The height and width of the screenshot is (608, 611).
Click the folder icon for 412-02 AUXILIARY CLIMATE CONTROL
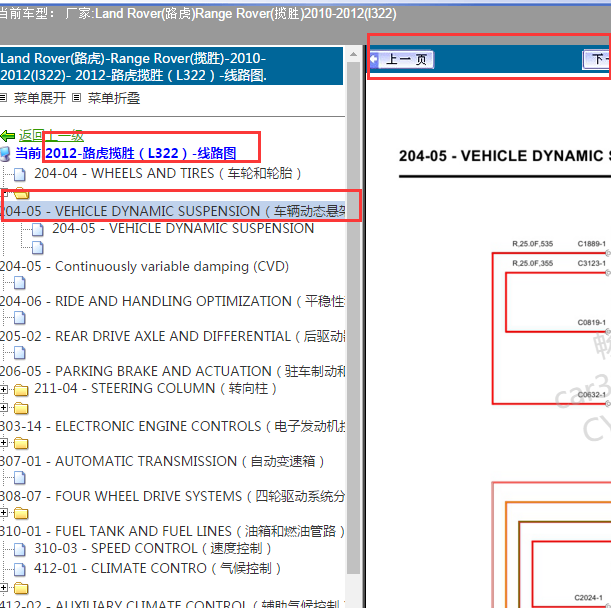[x=21, y=588]
